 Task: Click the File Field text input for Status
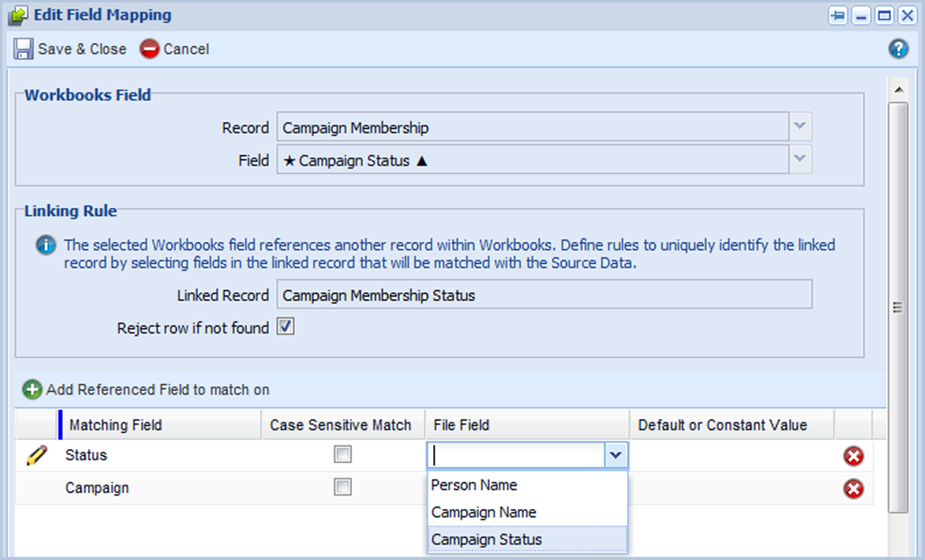pyautogui.click(x=517, y=456)
